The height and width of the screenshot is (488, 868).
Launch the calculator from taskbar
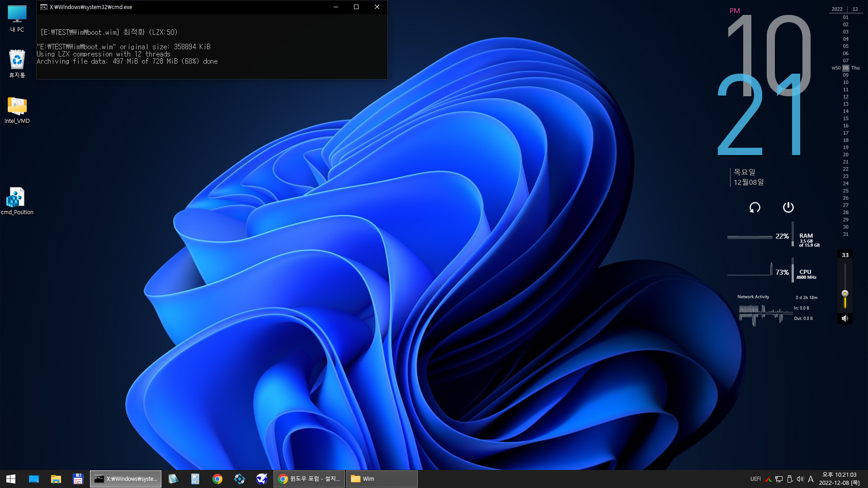click(195, 479)
